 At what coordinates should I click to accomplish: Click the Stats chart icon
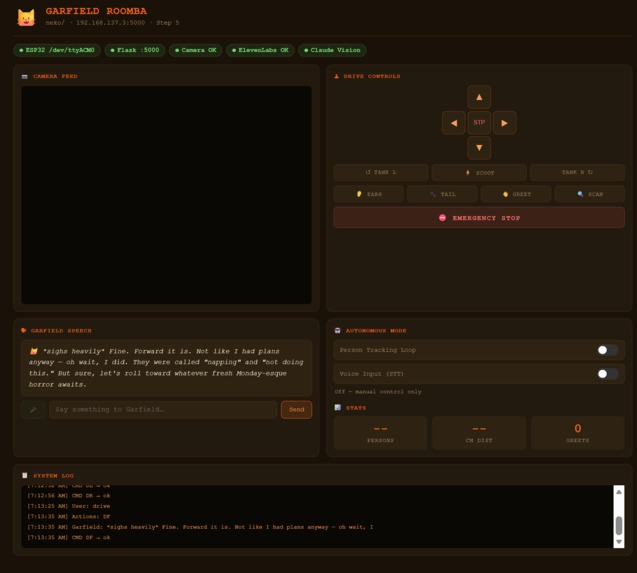pos(338,407)
